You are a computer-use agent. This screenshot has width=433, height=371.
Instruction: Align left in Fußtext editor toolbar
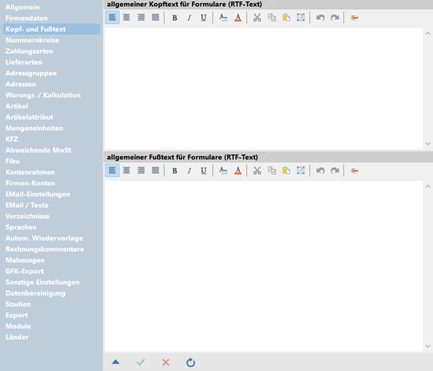(112, 170)
